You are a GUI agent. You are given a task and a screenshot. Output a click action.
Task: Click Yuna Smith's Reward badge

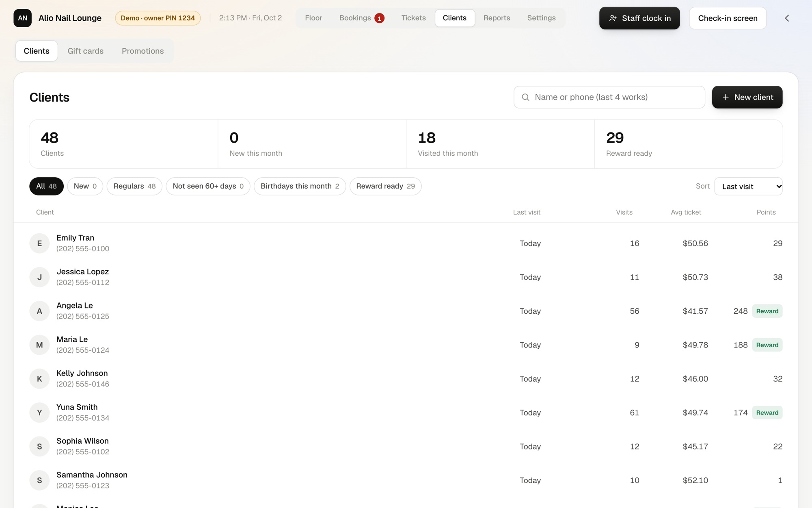[767, 412]
